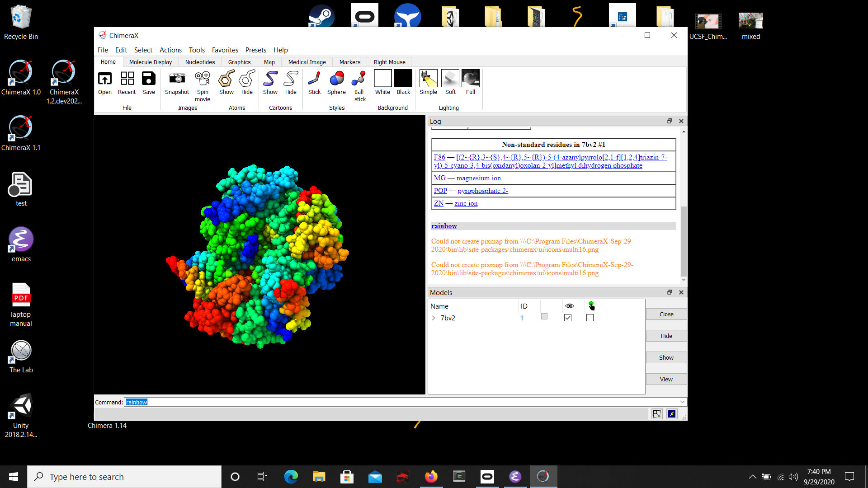Click the magnesium ion link in Log
This screenshot has width=868, height=488.
(x=478, y=178)
